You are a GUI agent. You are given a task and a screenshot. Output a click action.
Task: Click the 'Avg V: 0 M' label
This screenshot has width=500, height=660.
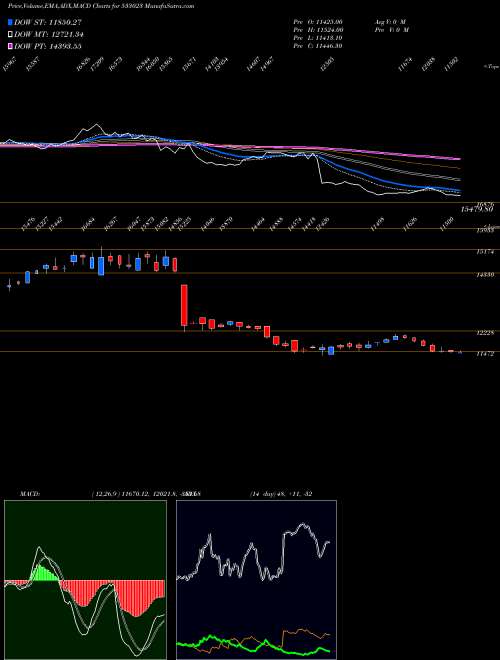pos(389,21)
